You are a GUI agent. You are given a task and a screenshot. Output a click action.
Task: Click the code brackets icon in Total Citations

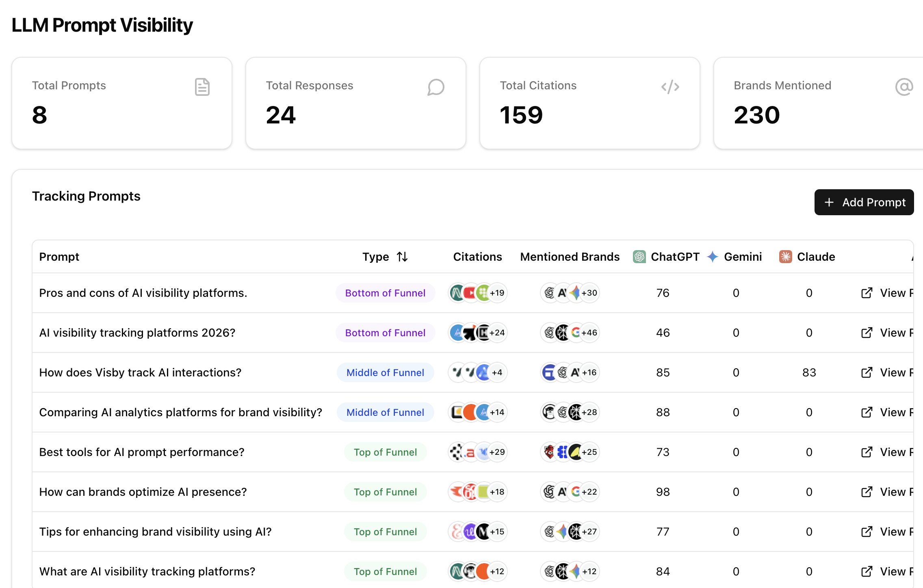(670, 87)
